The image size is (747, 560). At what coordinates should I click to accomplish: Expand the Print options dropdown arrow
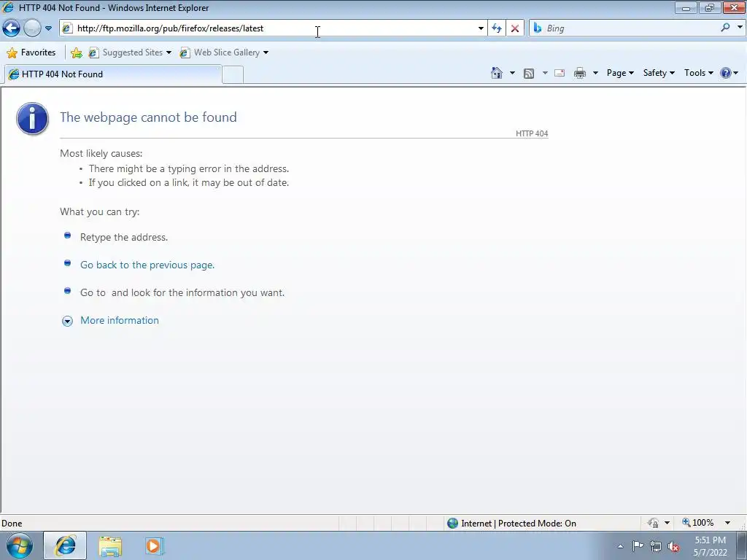click(595, 74)
